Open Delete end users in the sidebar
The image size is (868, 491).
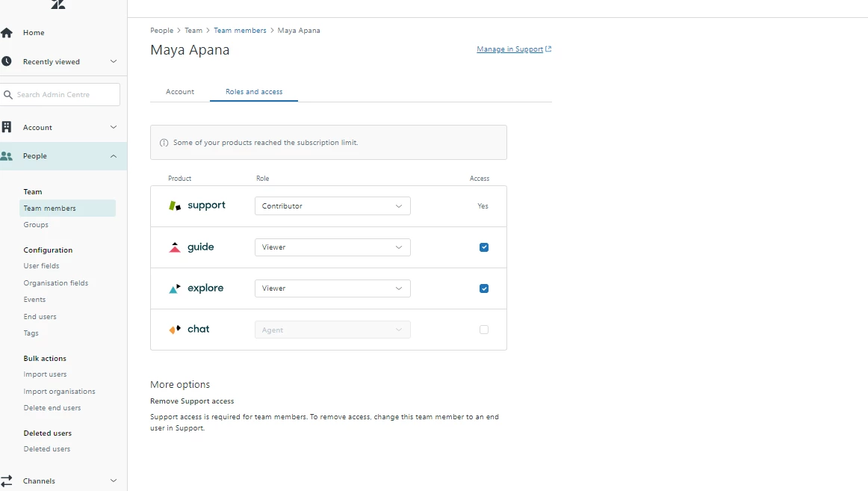click(x=52, y=408)
